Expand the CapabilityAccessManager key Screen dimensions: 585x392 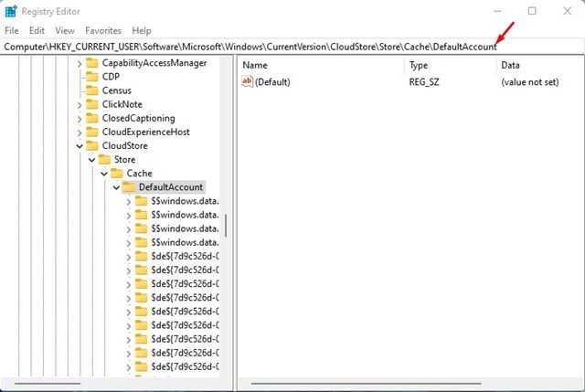point(80,64)
